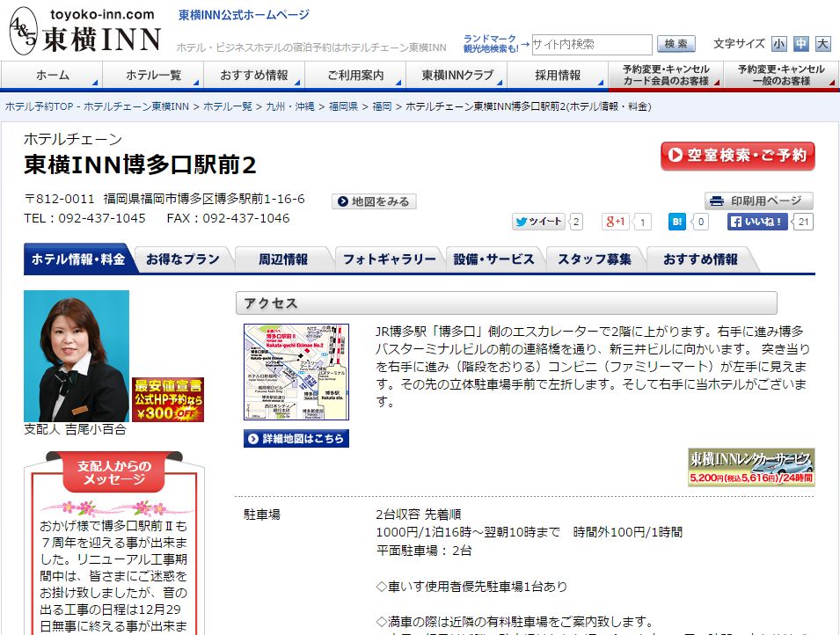The width and height of the screenshot is (840, 635).
Task: Click the Facebook いいね！ button
Action: (757, 222)
